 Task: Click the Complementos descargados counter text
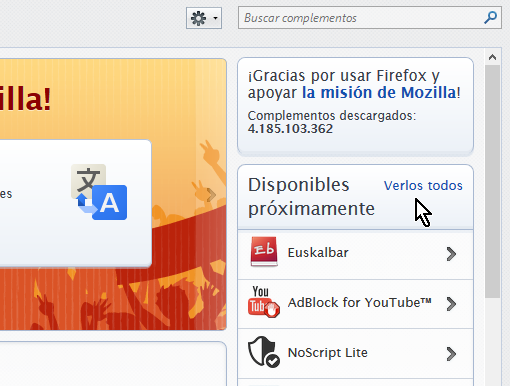332,122
